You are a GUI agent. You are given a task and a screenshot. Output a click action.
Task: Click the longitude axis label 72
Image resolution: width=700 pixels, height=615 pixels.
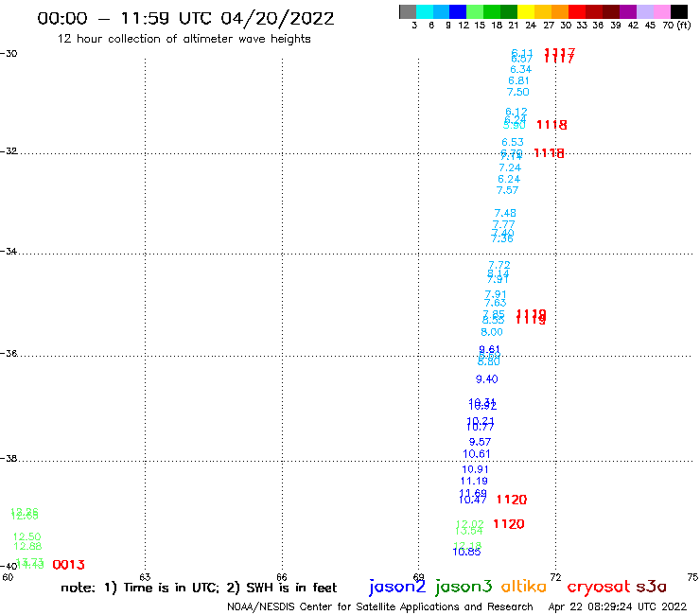tap(555, 577)
